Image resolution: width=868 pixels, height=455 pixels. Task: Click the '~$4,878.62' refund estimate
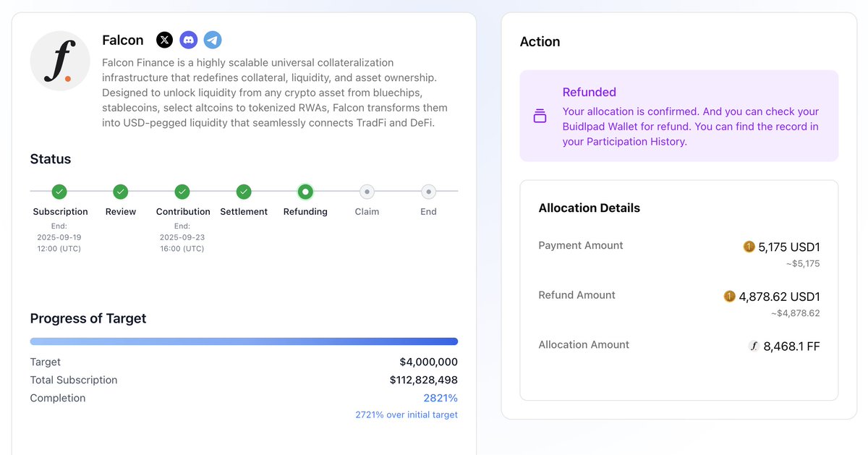point(795,313)
